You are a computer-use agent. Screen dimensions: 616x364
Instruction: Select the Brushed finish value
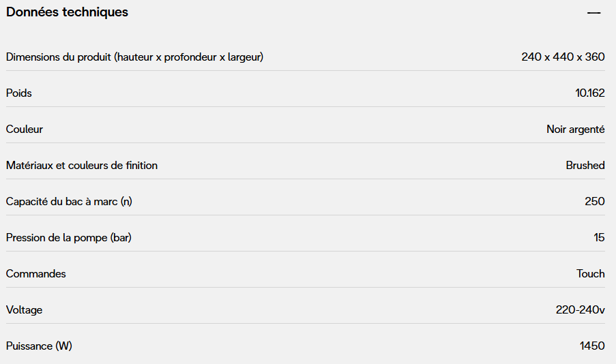tap(585, 166)
